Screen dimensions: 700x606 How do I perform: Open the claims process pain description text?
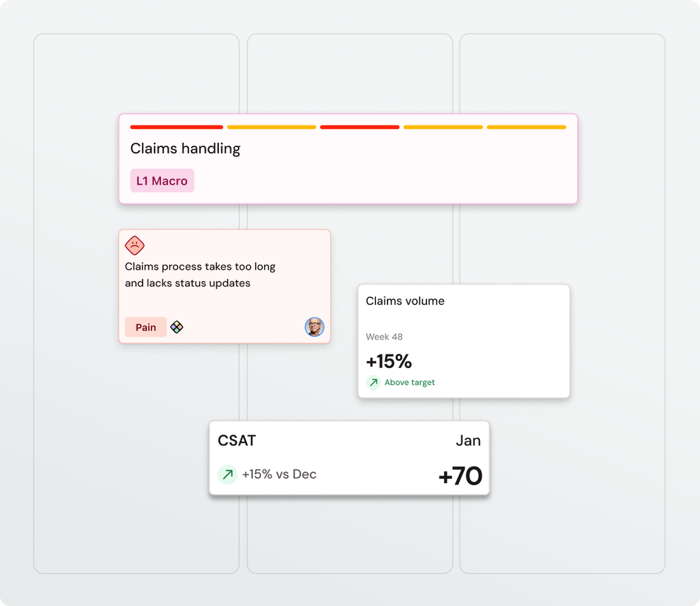(x=200, y=275)
